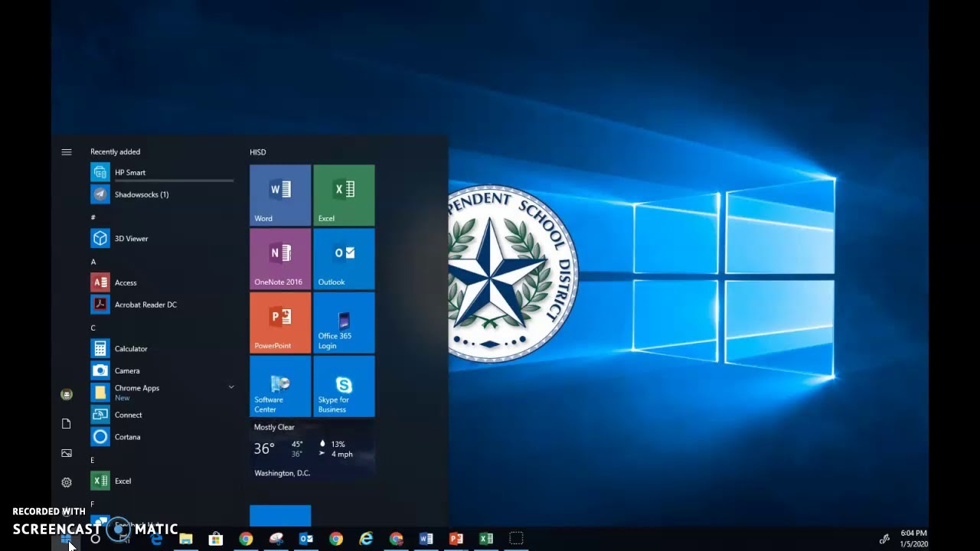The width and height of the screenshot is (980, 551).
Task: Open Connect from the app list
Action: pyautogui.click(x=162, y=415)
